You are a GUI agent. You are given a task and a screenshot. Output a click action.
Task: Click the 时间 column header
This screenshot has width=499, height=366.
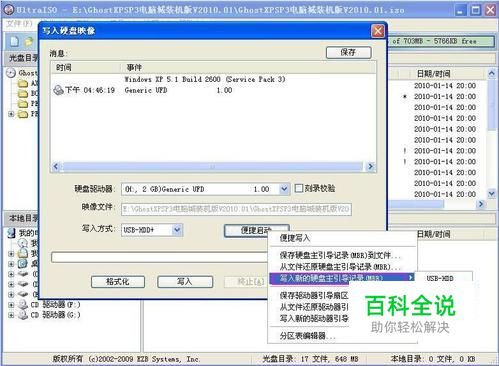click(x=85, y=68)
